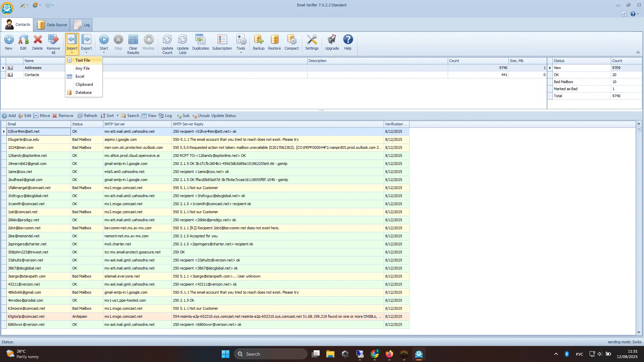This screenshot has width=644, height=362.
Task: Open the quick access monitor dropdown
Action: [53, 5]
